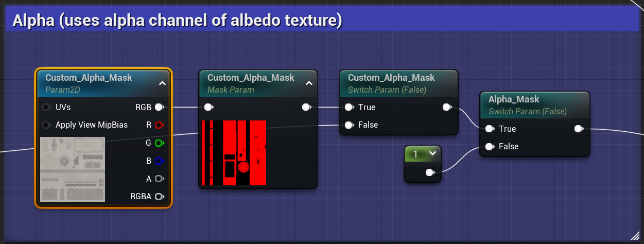Collapse the Mask Param node preview
Image resolution: width=644 pixels, height=244 pixels.
click(x=309, y=83)
